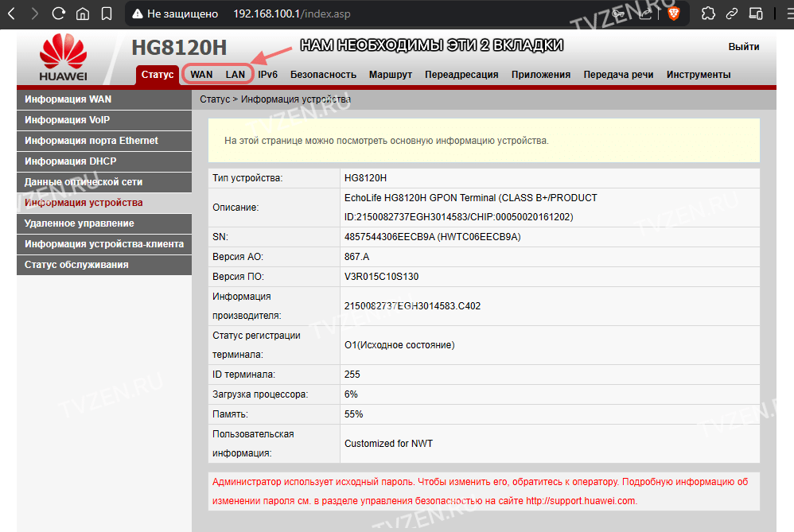794x532 pixels.
Task: Select Данные оптической сети in sidebar
Action: [104, 182]
